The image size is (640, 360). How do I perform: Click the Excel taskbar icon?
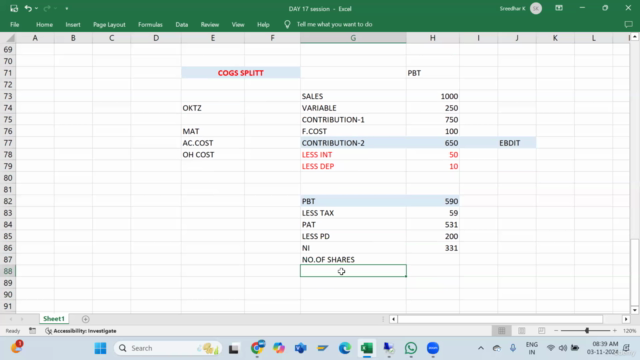(367, 348)
